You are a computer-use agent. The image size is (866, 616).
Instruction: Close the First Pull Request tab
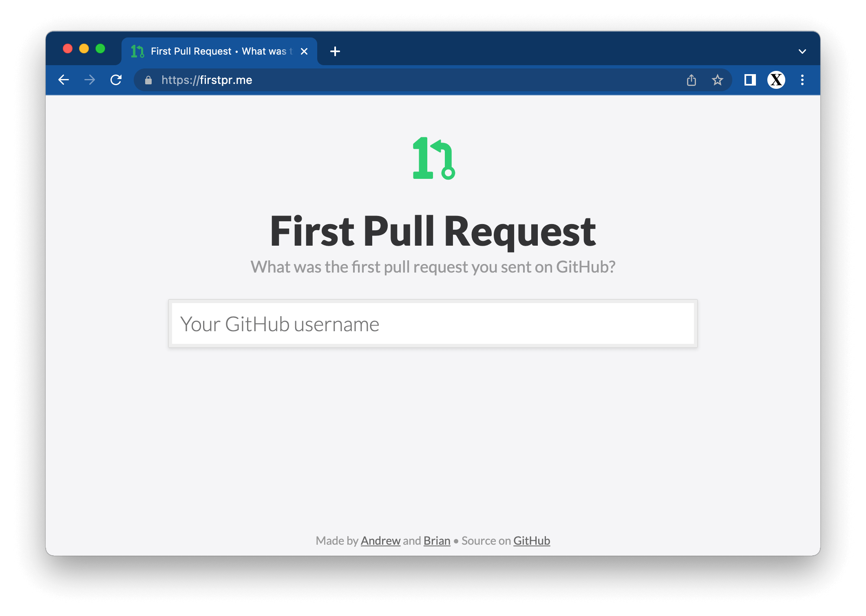[x=304, y=51]
